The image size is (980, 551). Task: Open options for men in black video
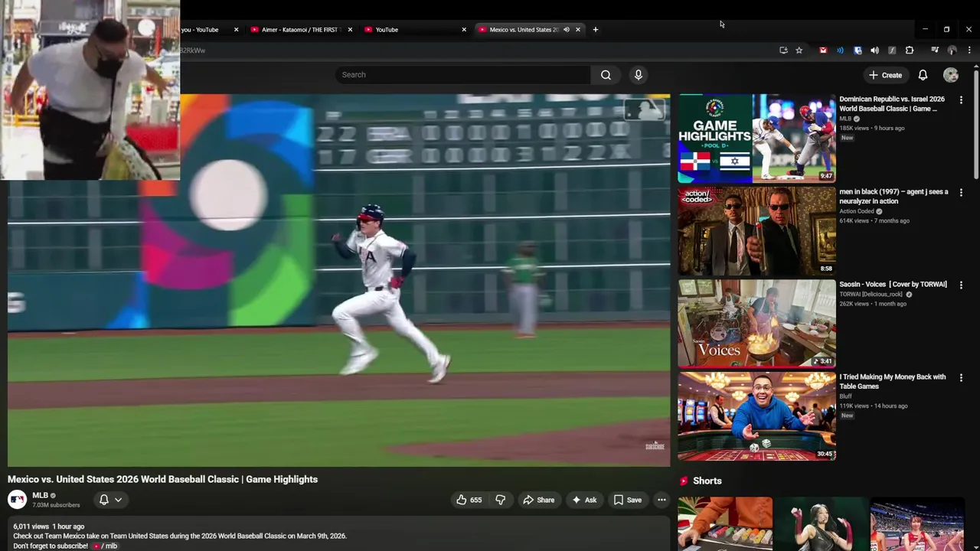pyautogui.click(x=961, y=192)
